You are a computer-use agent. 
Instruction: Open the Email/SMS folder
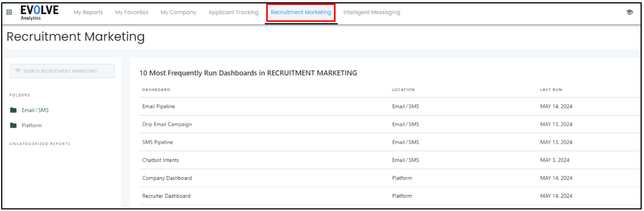(36, 110)
